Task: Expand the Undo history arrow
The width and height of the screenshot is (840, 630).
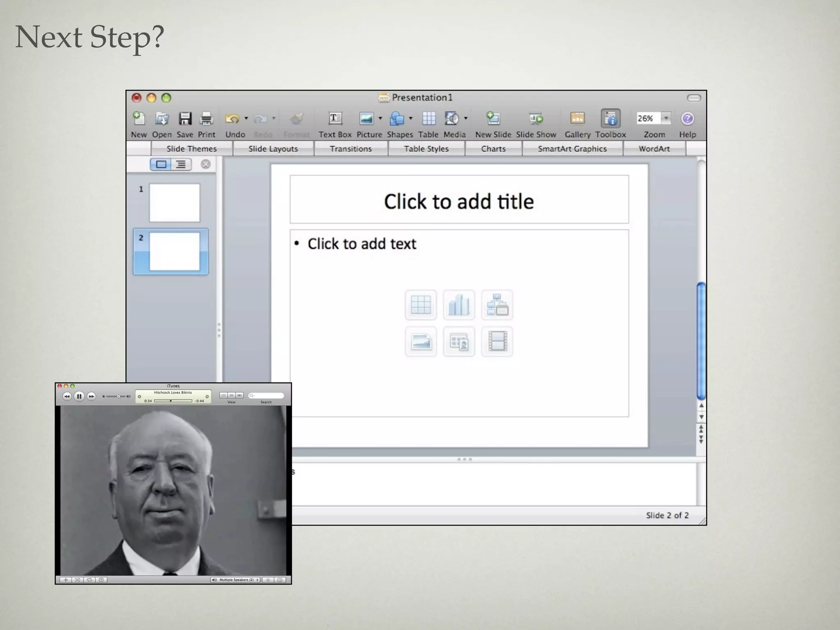Action: [x=246, y=119]
